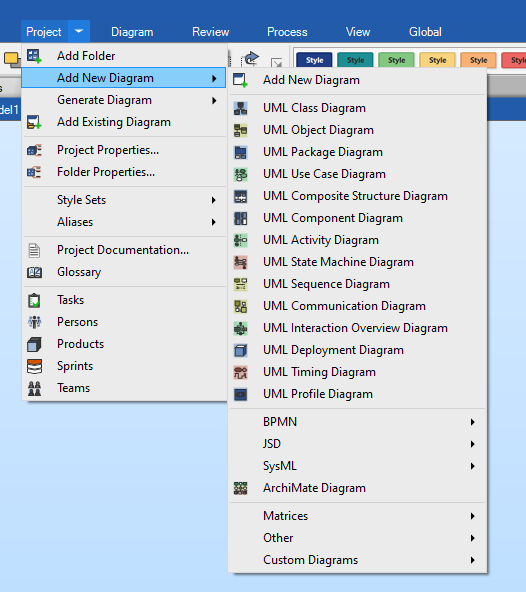Viewport: 526px width, 592px height.
Task: Click the Project Properties icon
Action: (x=34, y=150)
